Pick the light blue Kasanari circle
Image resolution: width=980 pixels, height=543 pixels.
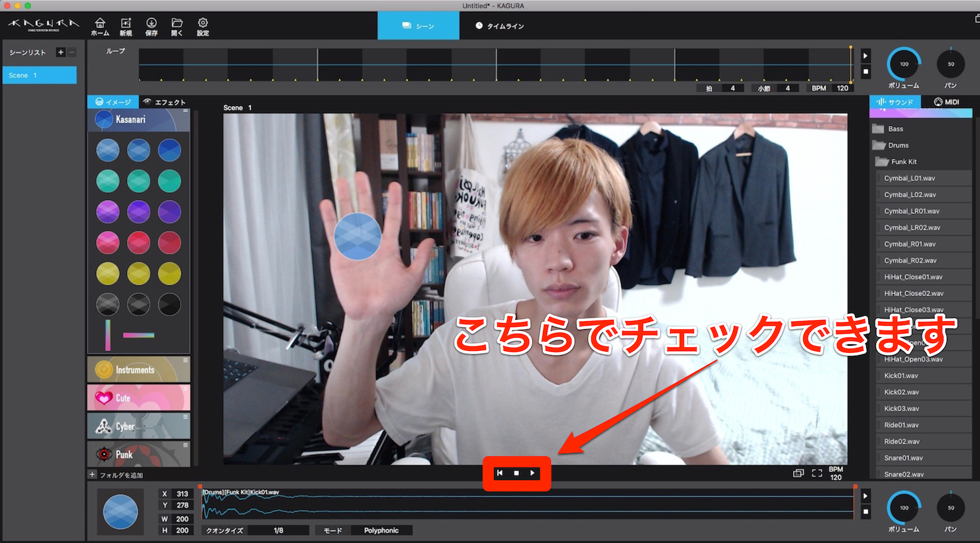click(x=108, y=150)
